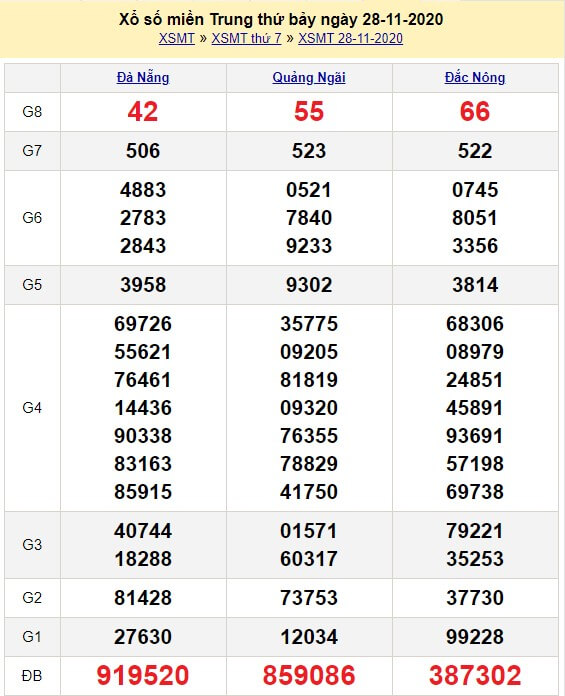Open the XSMT 28-11-2020 link

coord(350,39)
